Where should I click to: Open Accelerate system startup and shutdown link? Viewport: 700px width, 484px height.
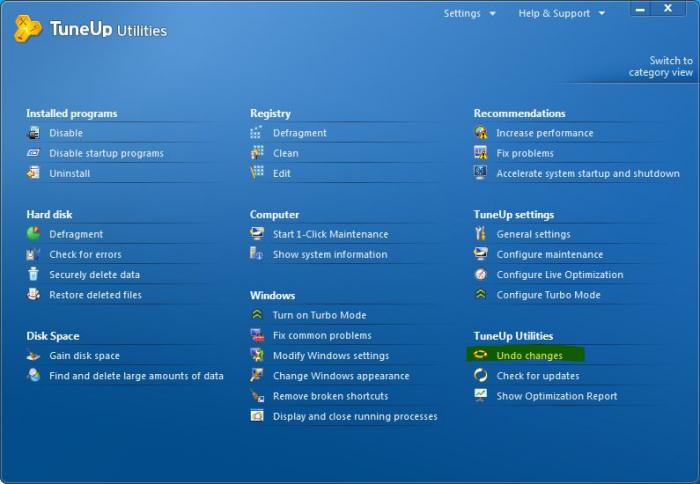point(588,173)
